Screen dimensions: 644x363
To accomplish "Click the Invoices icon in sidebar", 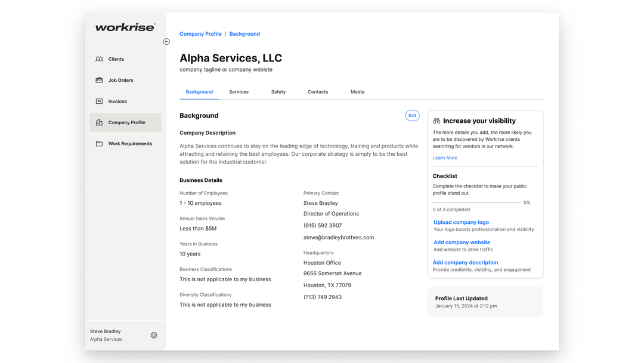I will [99, 101].
